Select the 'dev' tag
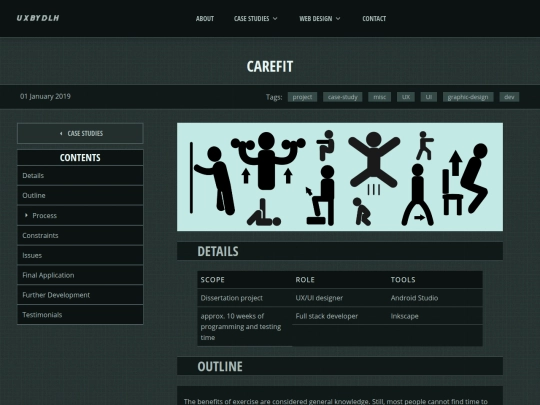Image resolution: width=540 pixels, height=405 pixels. [509, 97]
